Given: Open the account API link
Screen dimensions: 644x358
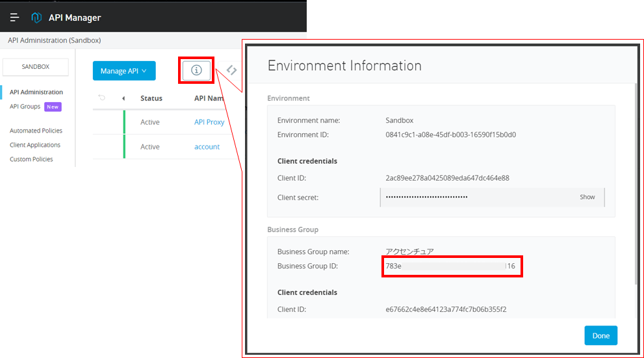Looking at the screenshot, I should coord(207,147).
